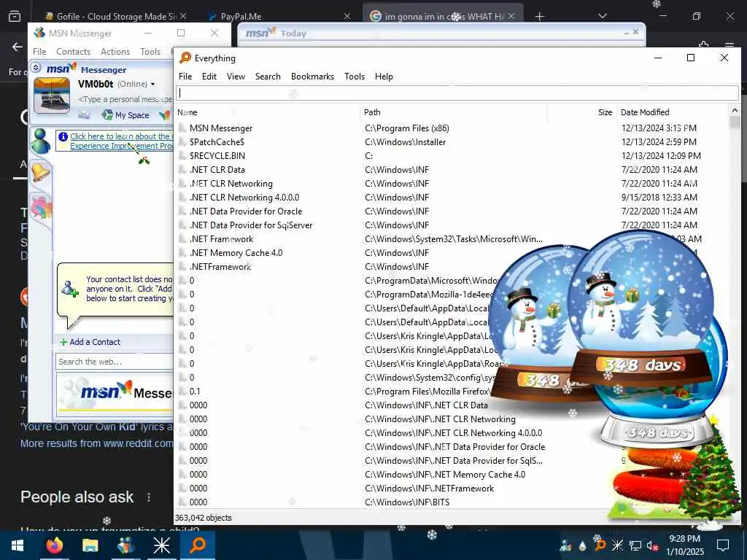This screenshot has height=560, width=747.
Task: Click the Everything search input field
Action: click(x=457, y=93)
